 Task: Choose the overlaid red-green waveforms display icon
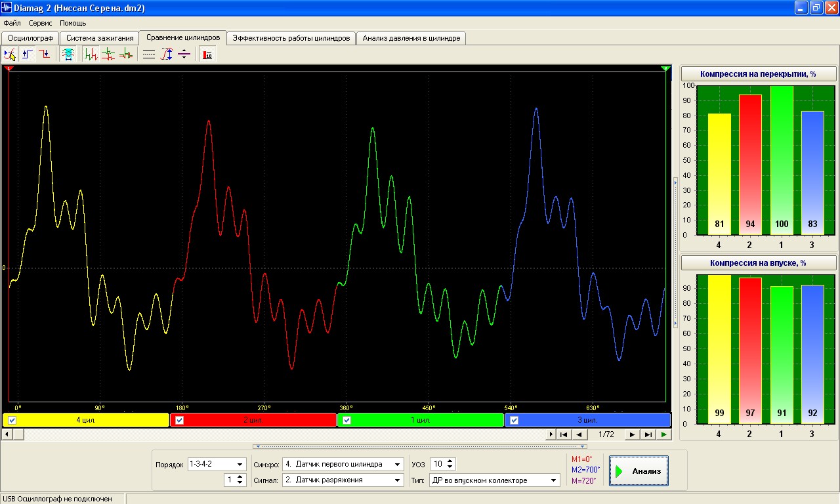click(x=125, y=54)
